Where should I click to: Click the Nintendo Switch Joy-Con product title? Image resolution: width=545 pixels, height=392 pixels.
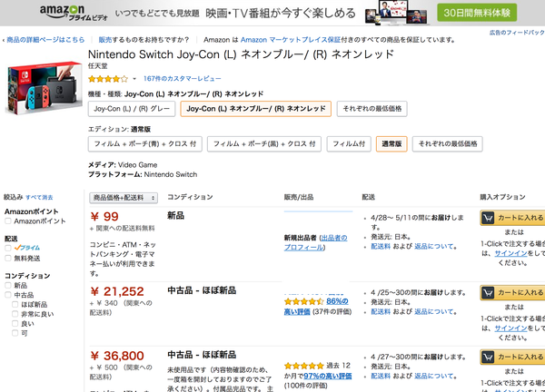pos(241,54)
